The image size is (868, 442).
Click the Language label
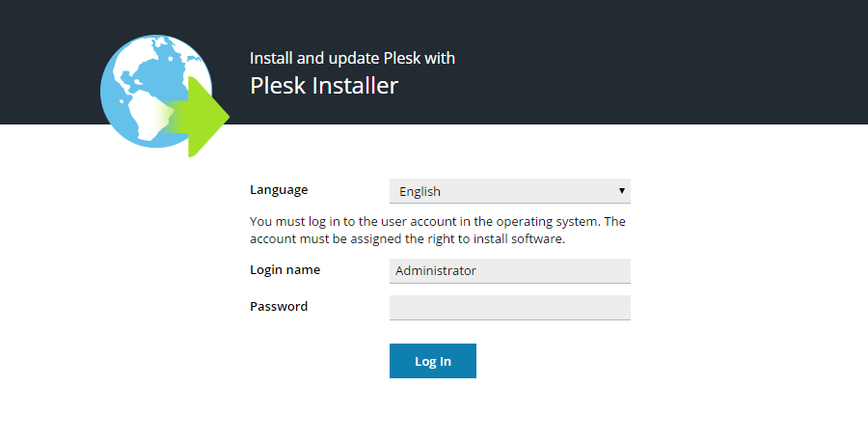(x=279, y=190)
